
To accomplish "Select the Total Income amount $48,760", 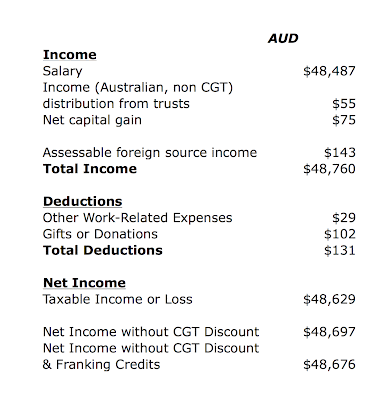I will (x=329, y=169).
